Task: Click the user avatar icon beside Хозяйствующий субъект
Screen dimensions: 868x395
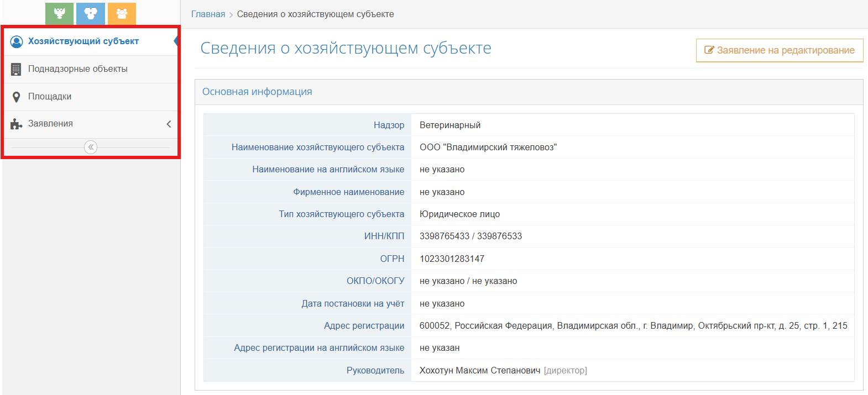Action: point(17,41)
